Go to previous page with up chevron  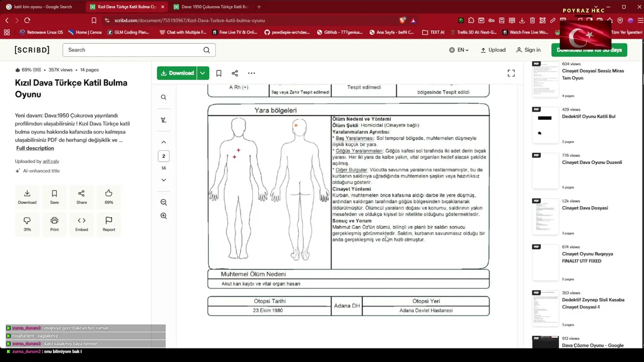click(164, 142)
